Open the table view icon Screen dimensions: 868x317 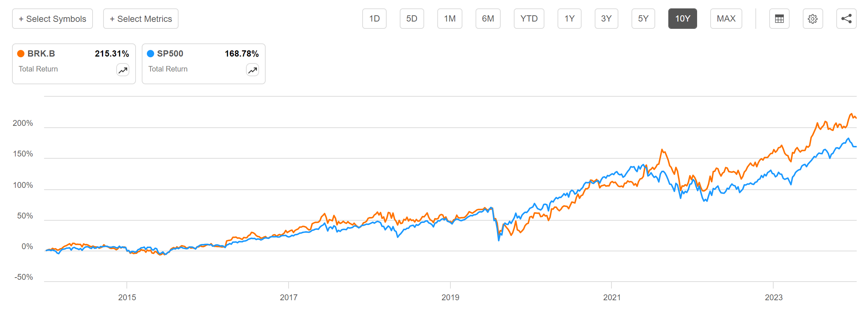click(779, 19)
